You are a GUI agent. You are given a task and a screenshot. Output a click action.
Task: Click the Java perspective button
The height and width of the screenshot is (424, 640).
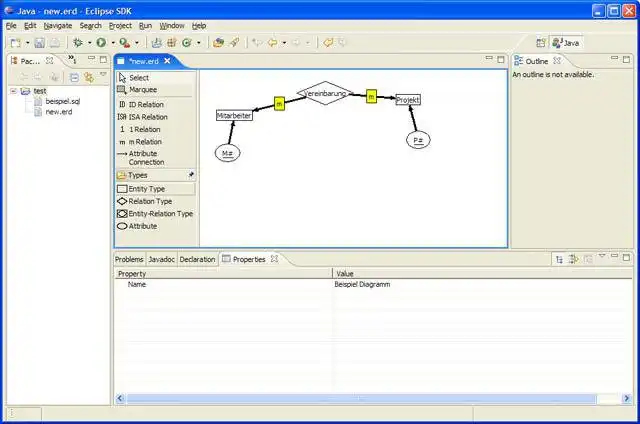(x=566, y=43)
